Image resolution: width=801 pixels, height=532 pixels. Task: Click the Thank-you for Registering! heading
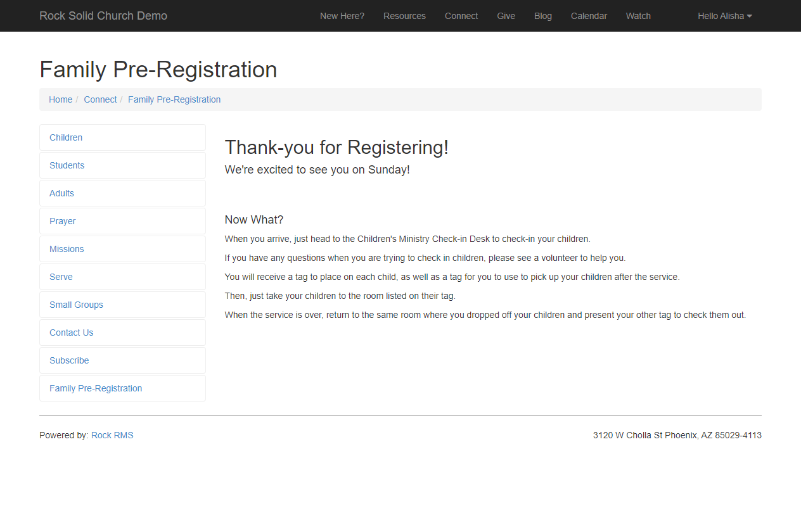[x=336, y=148]
